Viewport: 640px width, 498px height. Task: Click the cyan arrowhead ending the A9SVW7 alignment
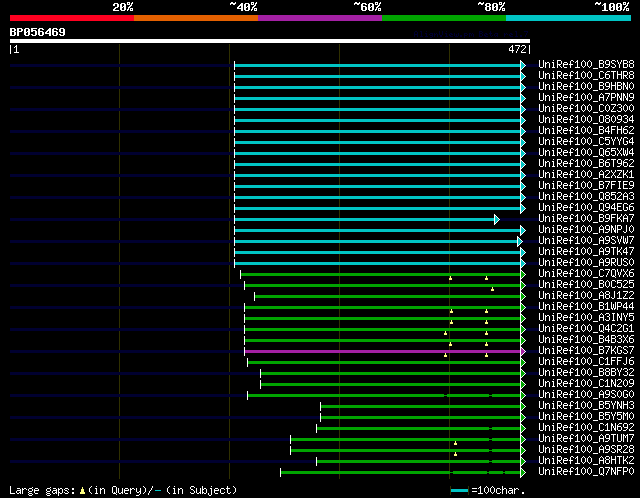[x=520, y=242]
